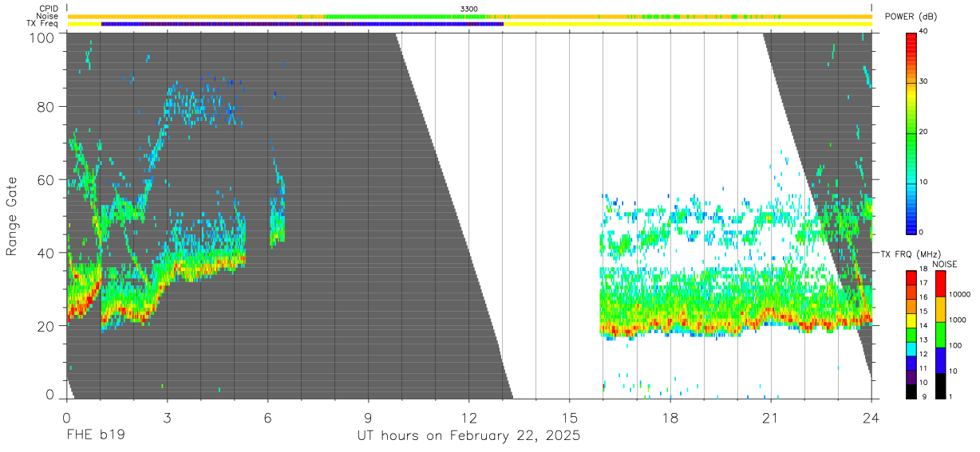980x452 pixels.
Task: Click the x-axis hour tick '21'
Action: (771, 416)
